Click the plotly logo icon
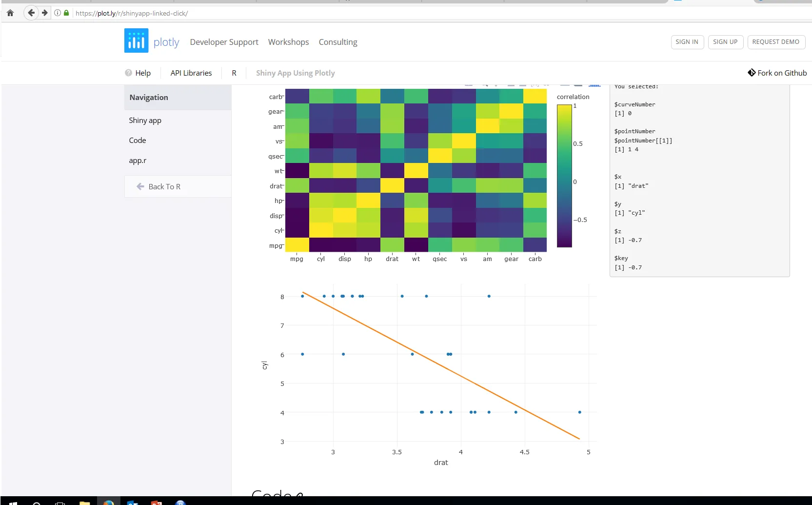Viewport: 812px width, 505px height. 136,40
